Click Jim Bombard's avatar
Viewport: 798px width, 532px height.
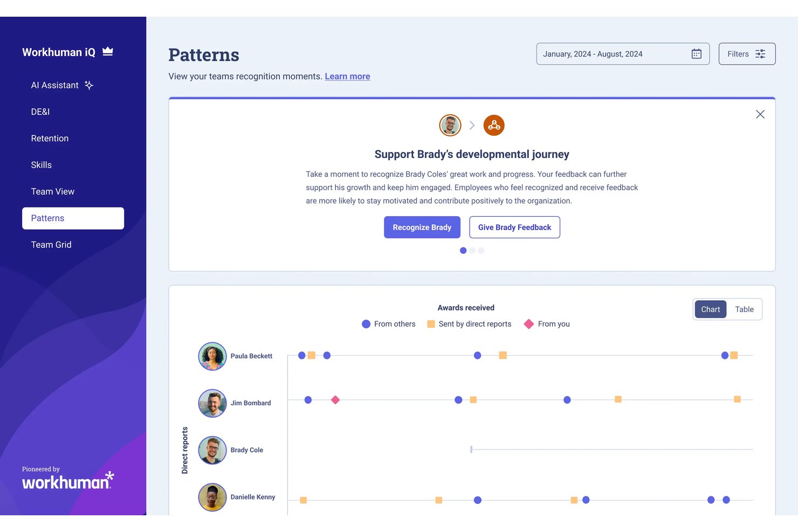point(212,403)
